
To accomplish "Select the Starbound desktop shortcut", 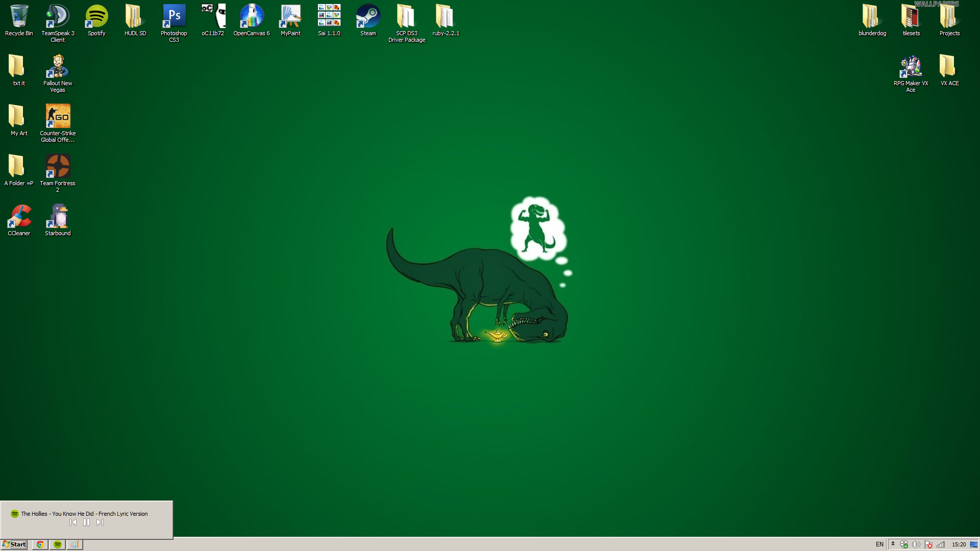I will click(x=58, y=220).
